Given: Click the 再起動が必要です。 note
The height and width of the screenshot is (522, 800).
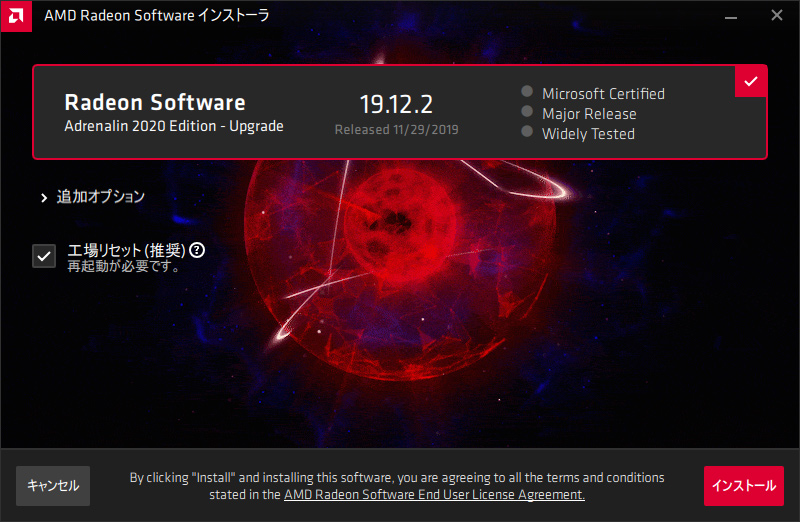Looking at the screenshot, I should pos(123,266).
